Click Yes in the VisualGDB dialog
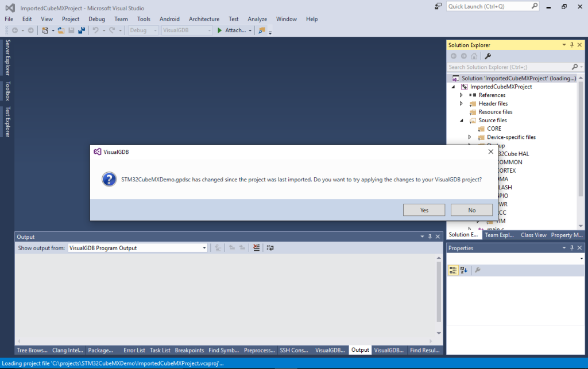 [424, 210]
